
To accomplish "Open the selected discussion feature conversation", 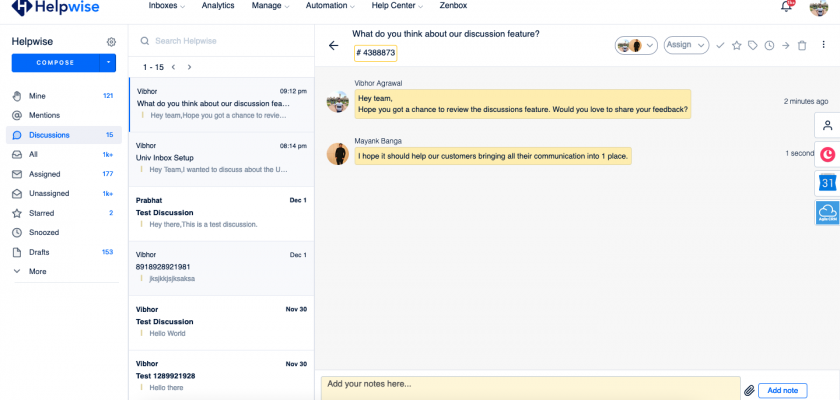I will (x=221, y=105).
